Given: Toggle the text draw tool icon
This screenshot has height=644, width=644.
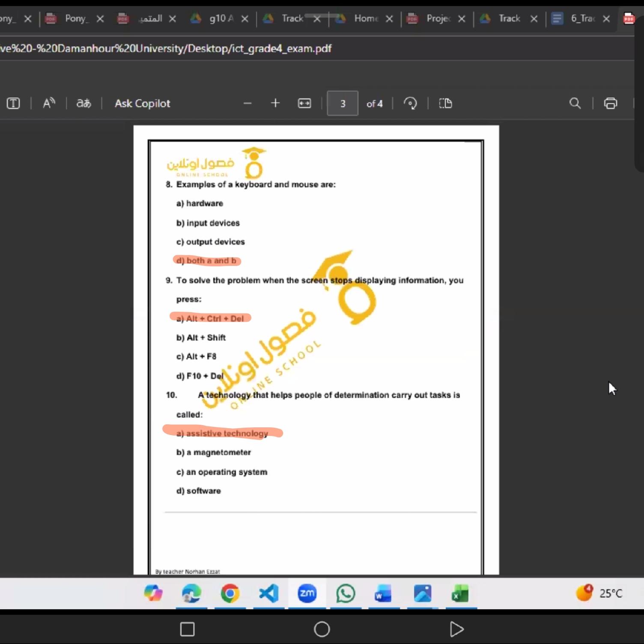Looking at the screenshot, I should point(13,103).
